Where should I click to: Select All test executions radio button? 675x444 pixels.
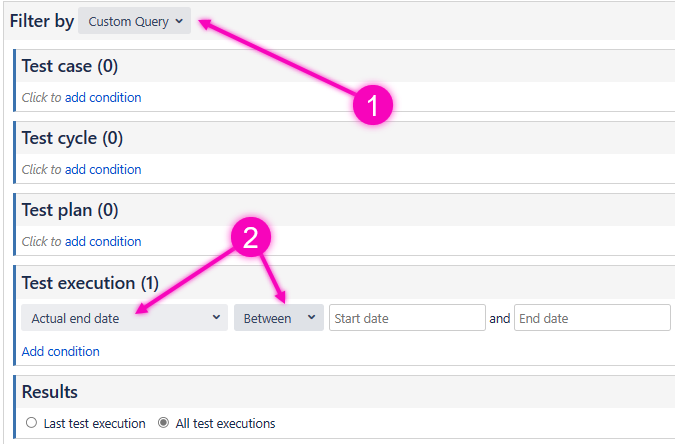click(165, 423)
